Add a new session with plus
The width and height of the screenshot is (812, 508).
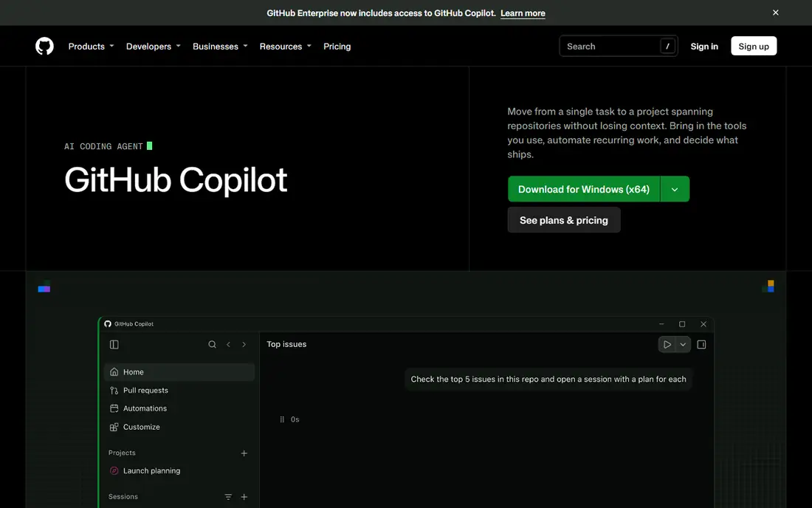(x=244, y=497)
